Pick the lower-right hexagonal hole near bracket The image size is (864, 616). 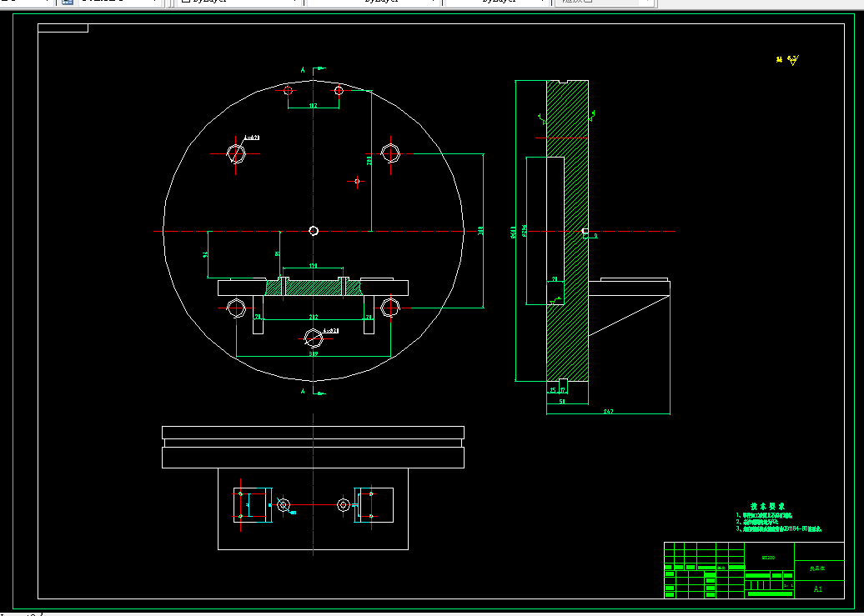(x=390, y=308)
